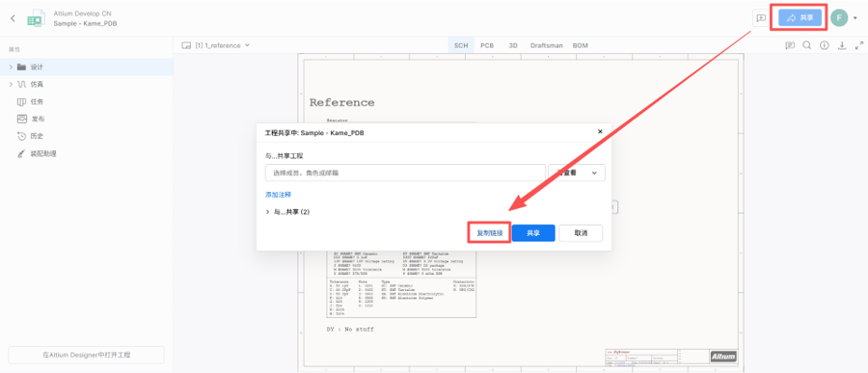The image size is (868, 373).
Task: Click the 仿真 waveform icon
Action: coord(21,84)
